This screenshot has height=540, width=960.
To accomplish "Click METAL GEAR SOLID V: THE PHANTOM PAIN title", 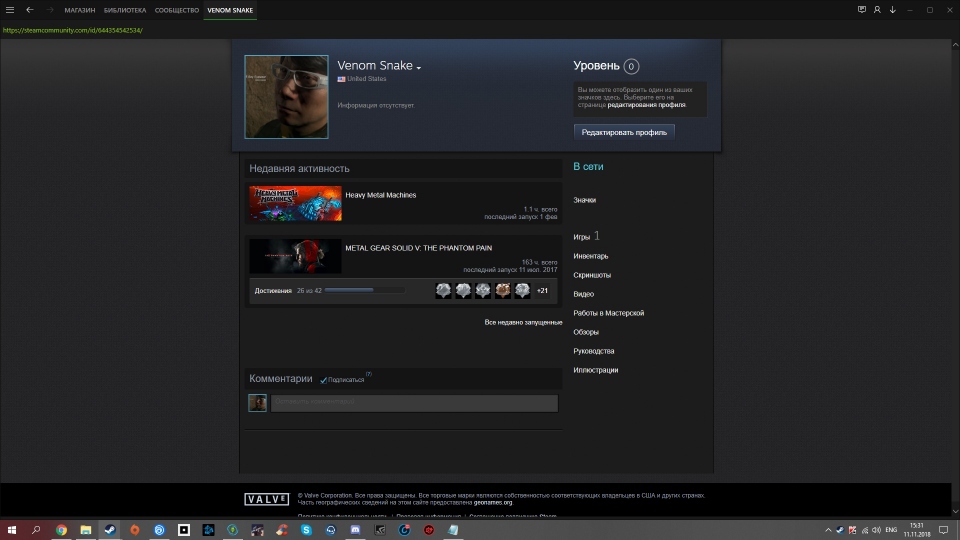I will click(x=418, y=248).
